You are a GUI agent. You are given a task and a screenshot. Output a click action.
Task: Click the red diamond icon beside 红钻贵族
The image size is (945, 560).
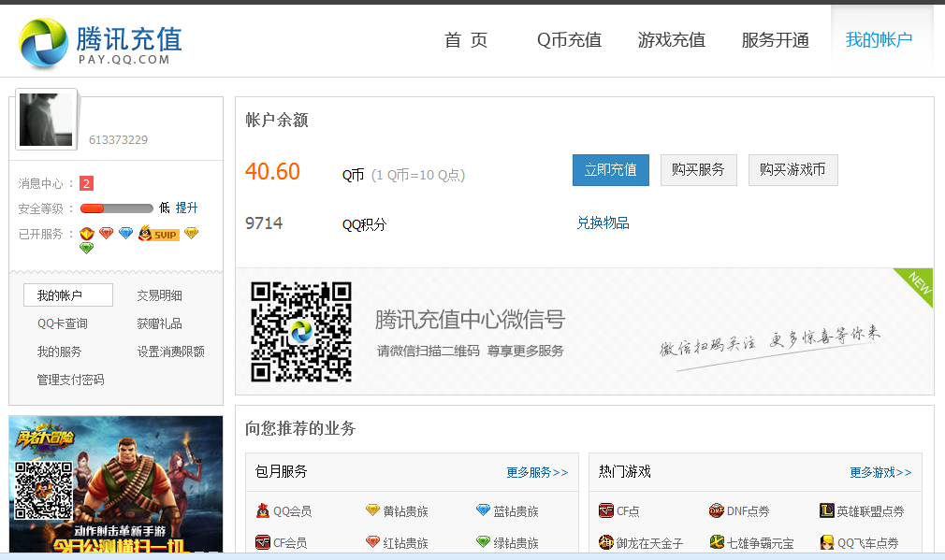373,542
